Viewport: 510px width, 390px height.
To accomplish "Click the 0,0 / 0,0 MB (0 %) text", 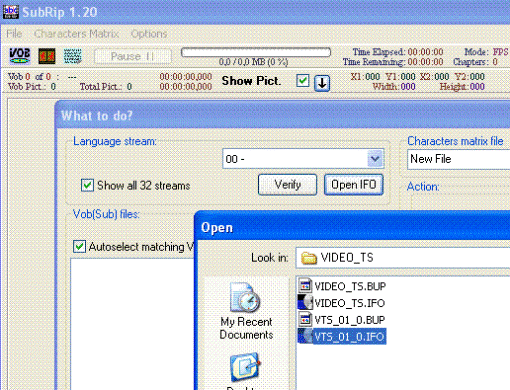I will (254, 62).
